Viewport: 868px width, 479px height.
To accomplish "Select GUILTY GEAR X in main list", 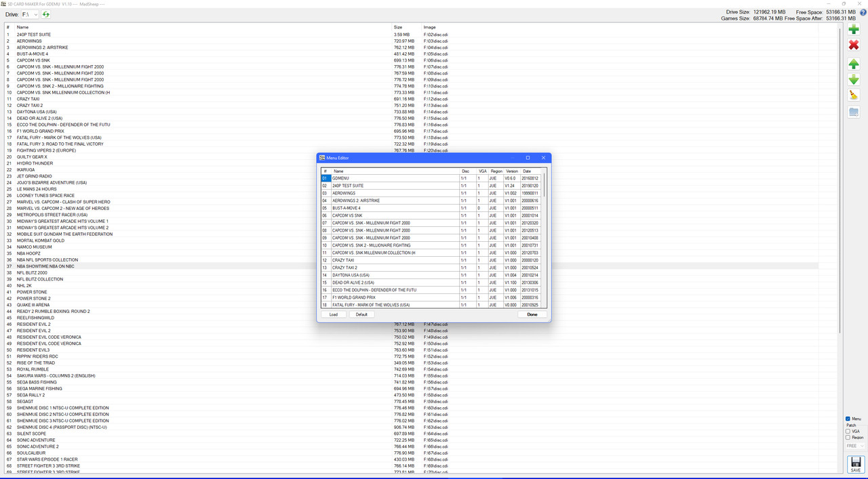I will (x=32, y=157).
